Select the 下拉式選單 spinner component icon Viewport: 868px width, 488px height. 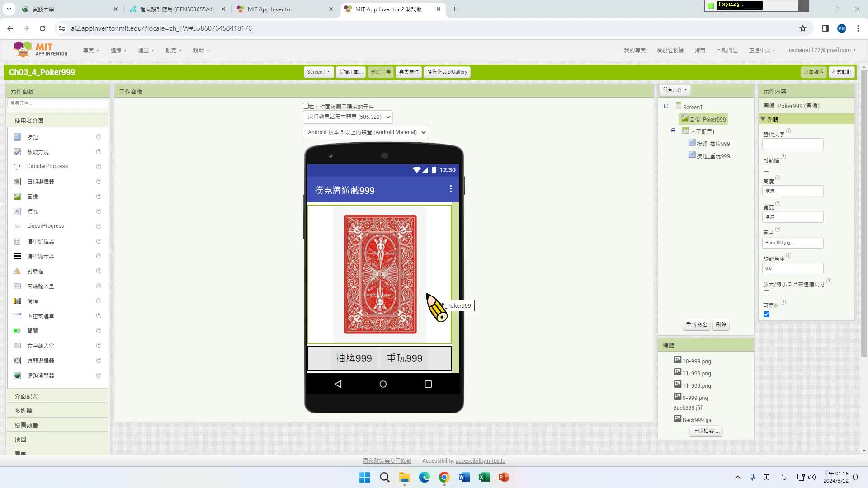pyautogui.click(x=17, y=316)
